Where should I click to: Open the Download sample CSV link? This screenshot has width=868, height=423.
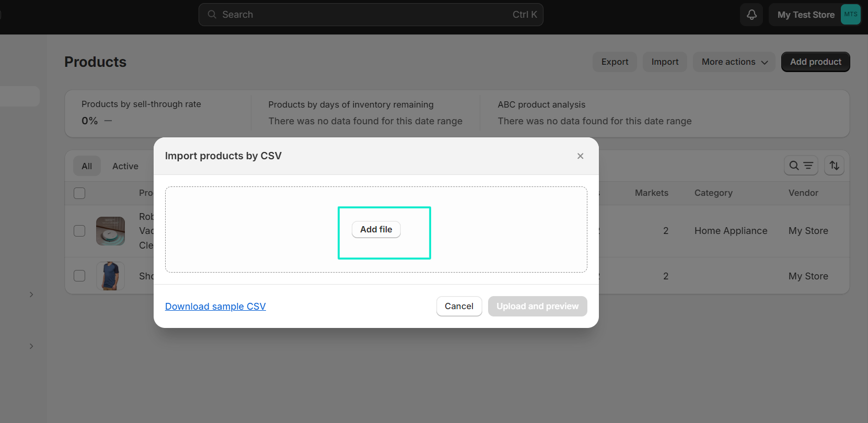(x=215, y=307)
